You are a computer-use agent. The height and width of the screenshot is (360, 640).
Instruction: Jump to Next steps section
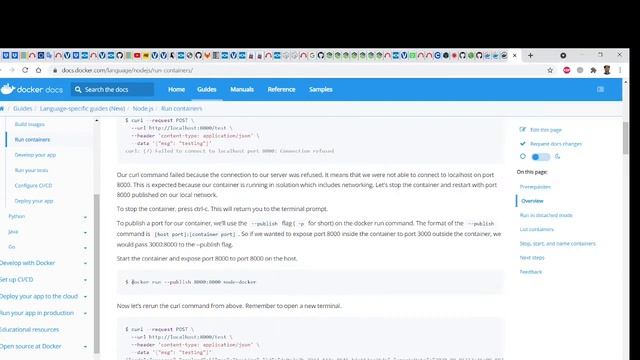(x=532, y=258)
